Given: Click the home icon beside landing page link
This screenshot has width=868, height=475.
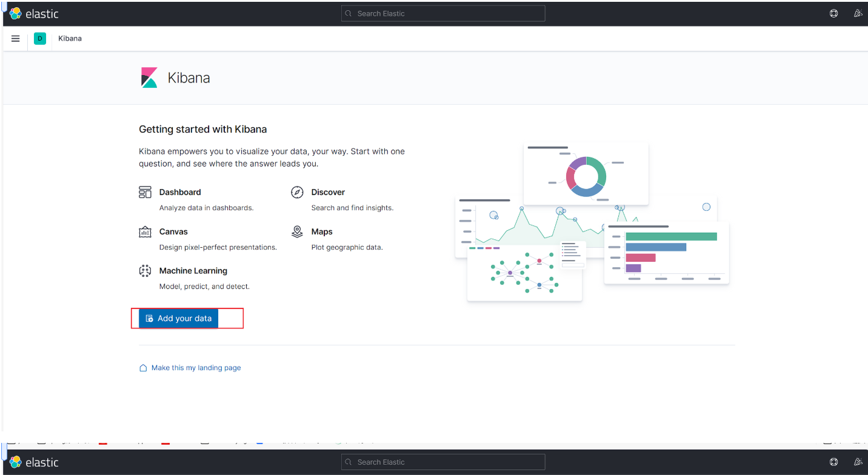Looking at the screenshot, I should (x=143, y=368).
